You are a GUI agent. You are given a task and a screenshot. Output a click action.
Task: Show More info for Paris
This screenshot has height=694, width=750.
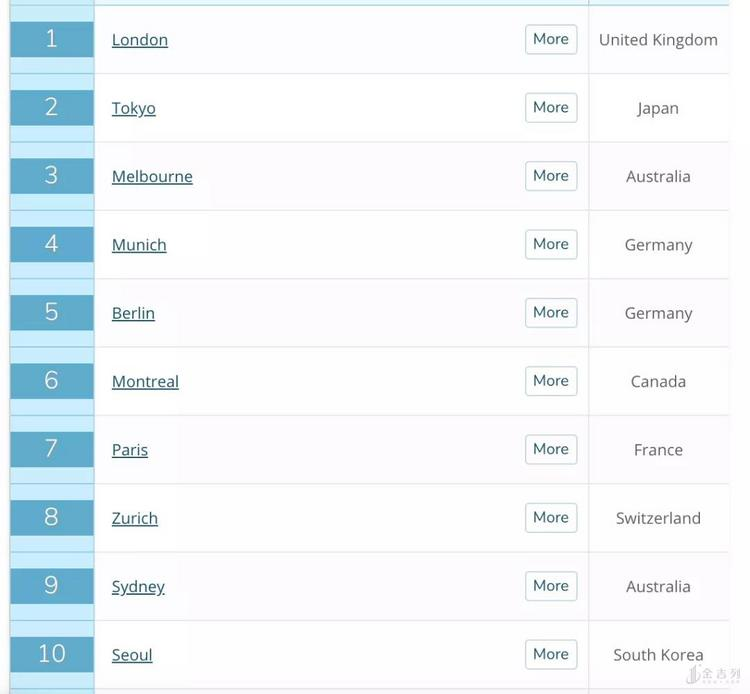pos(551,449)
